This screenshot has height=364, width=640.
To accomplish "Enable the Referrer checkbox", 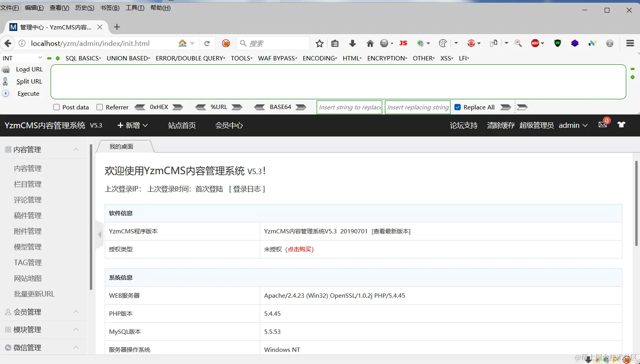I will coord(100,107).
